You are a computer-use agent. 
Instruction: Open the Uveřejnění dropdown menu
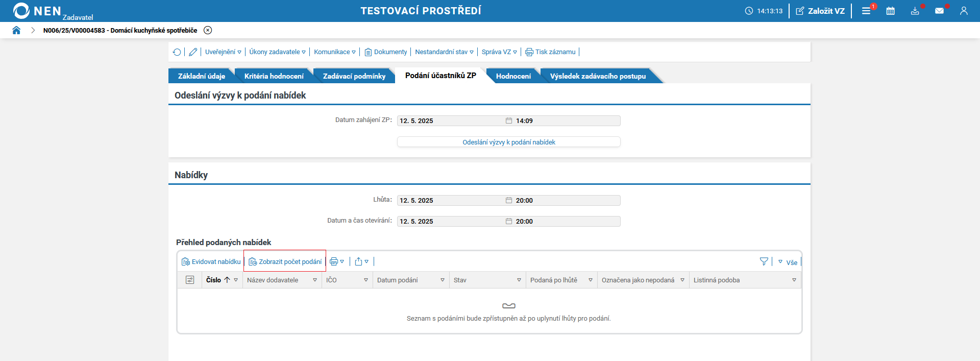pos(223,52)
